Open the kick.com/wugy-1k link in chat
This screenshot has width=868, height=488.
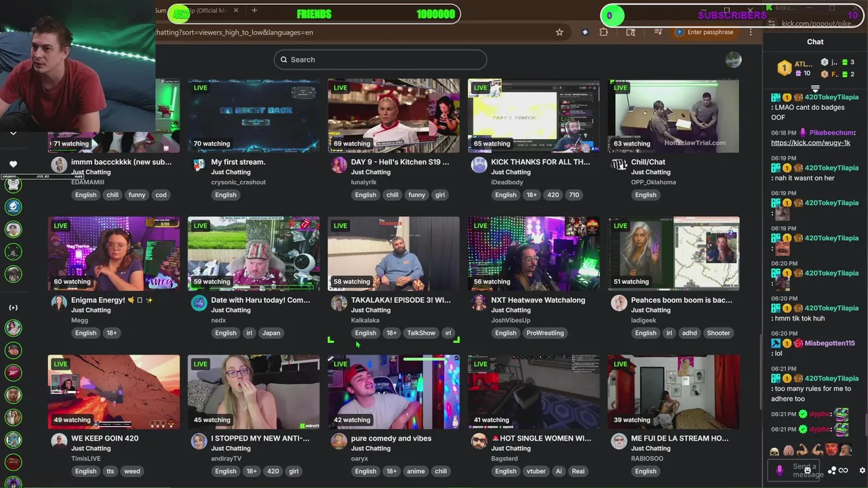[810, 143]
